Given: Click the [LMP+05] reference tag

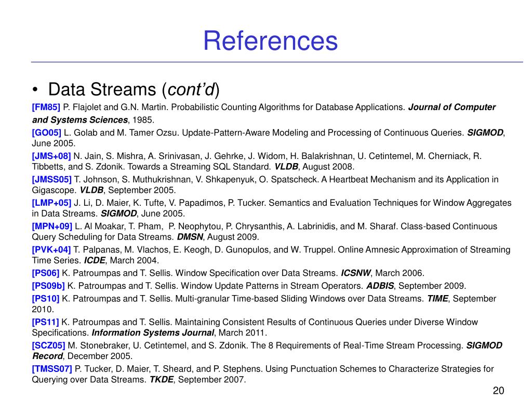Looking at the screenshot, I should point(51,203).
